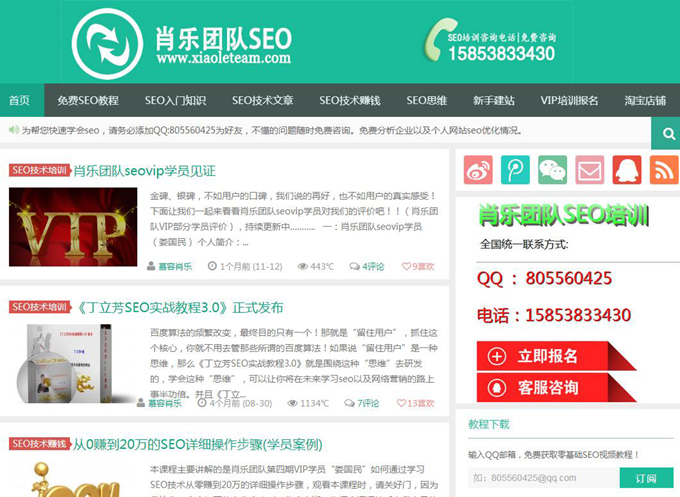680x497 pixels.
Task: Go to 首页 tab
Action: pos(20,101)
